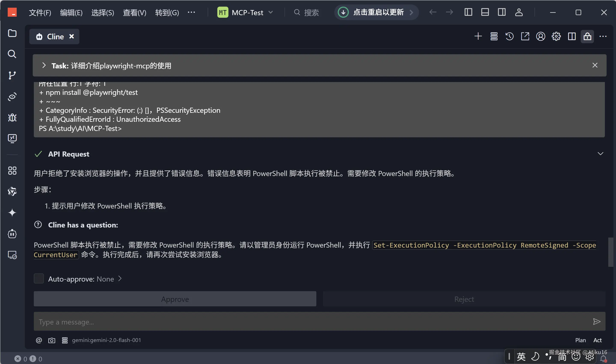The width and height of the screenshot is (616, 364).
Task: Pop out Cline into editor tab
Action: [x=525, y=37]
